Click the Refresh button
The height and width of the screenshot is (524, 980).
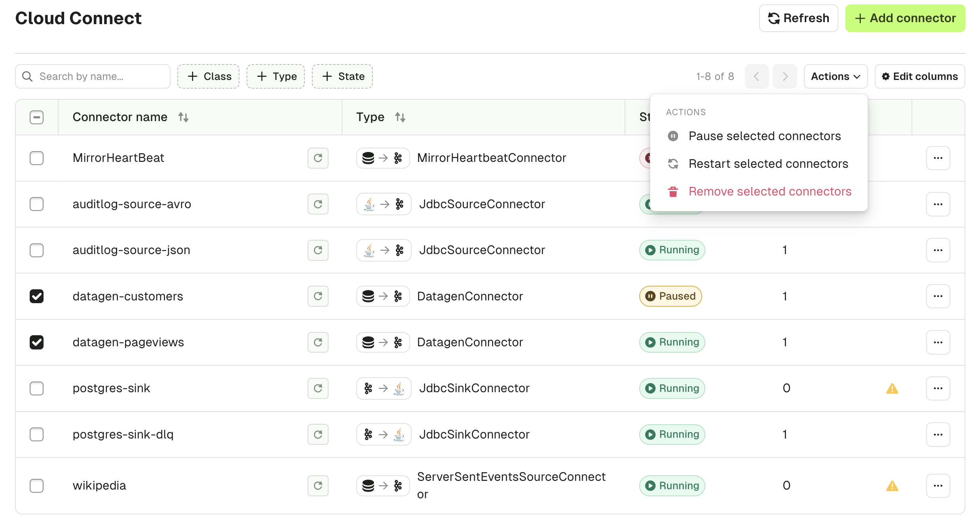coord(798,18)
